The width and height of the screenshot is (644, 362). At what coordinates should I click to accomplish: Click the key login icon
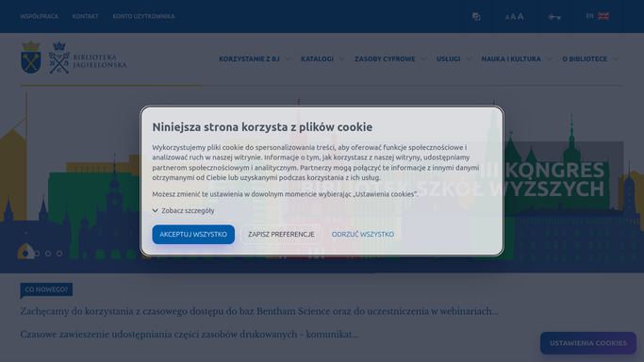coord(554,17)
